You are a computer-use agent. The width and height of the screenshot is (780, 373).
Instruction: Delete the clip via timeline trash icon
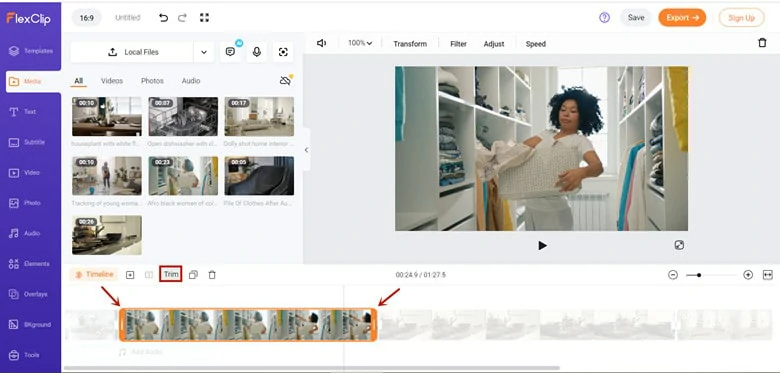[x=212, y=275]
